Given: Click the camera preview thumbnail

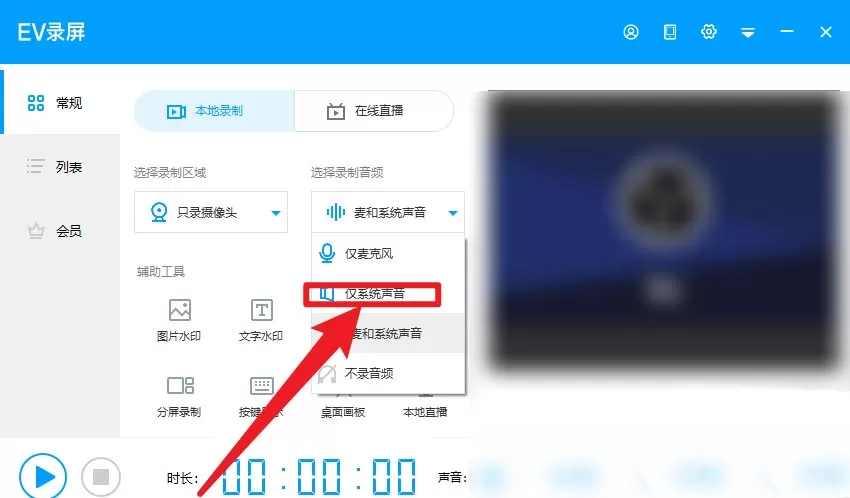Looking at the screenshot, I should [664, 231].
